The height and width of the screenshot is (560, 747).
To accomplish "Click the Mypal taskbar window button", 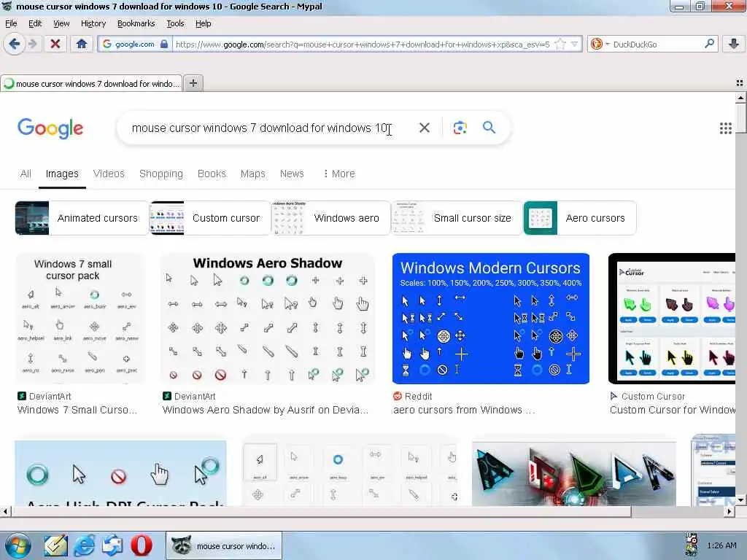I will pyautogui.click(x=224, y=545).
